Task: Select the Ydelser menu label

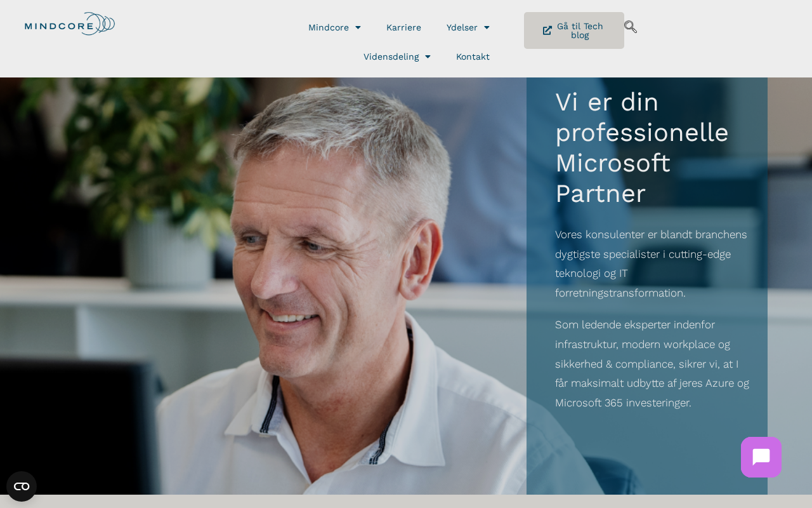Action: coord(462,27)
